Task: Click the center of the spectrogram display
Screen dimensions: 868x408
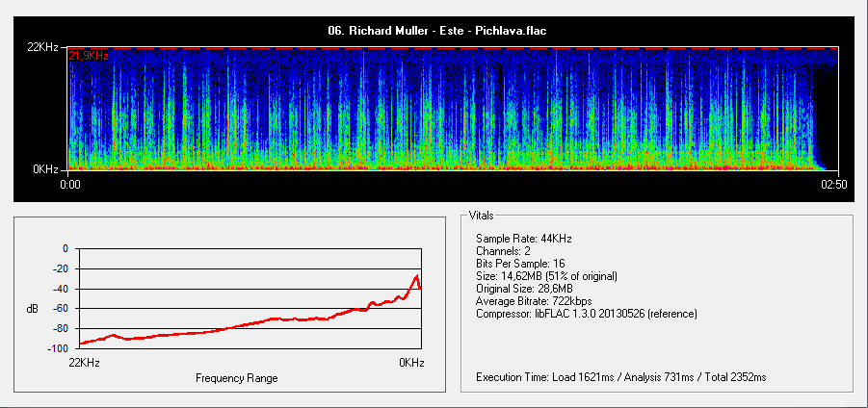Action: [x=454, y=108]
